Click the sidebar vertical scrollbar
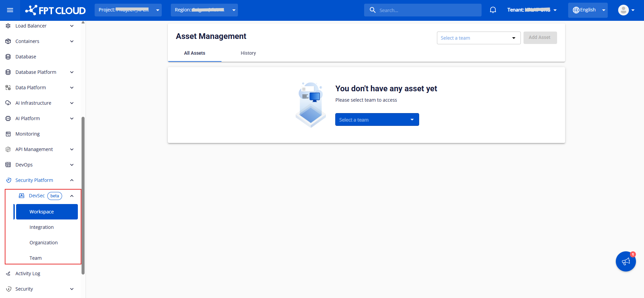644x298 pixels. point(83,195)
